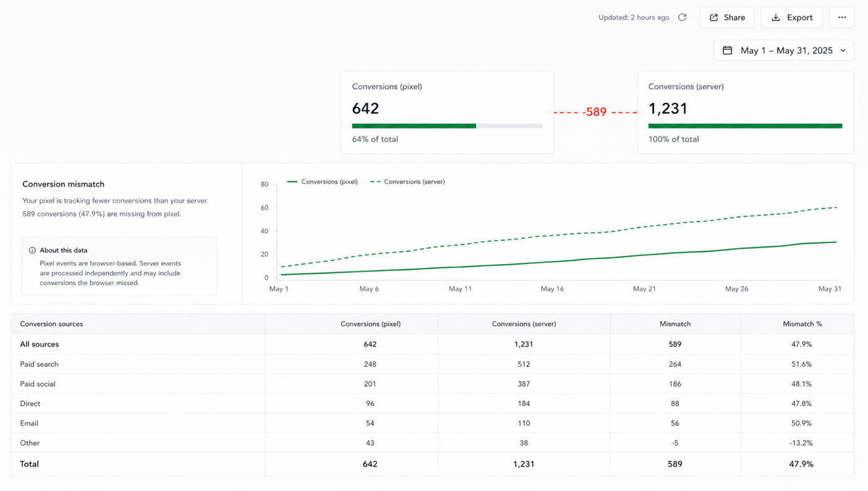868x491 pixels.
Task: Select the All sources row label
Action: click(39, 344)
